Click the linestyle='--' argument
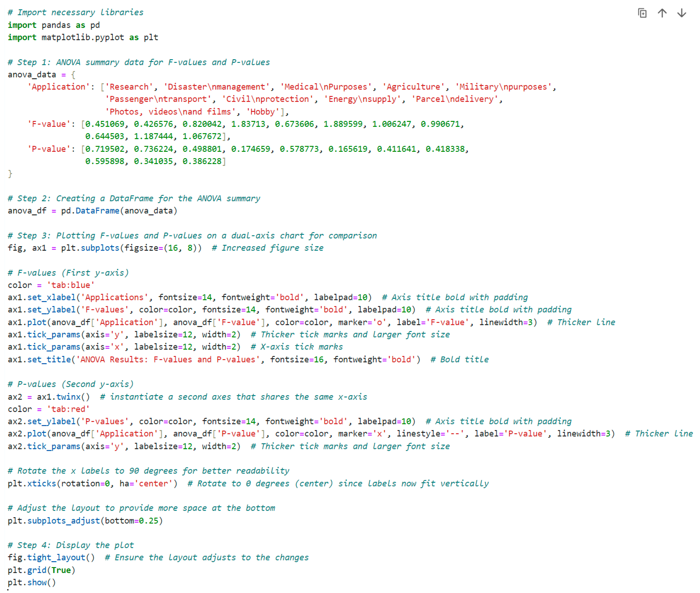The height and width of the screenshot is (593, 700). [x=431, y=434]
